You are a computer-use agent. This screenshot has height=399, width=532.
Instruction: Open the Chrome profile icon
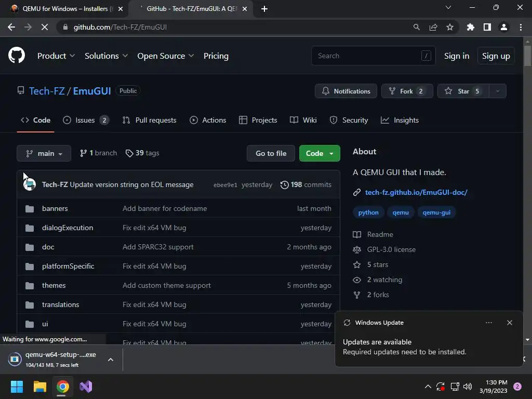pyautogui.click(x=504, y=27)
